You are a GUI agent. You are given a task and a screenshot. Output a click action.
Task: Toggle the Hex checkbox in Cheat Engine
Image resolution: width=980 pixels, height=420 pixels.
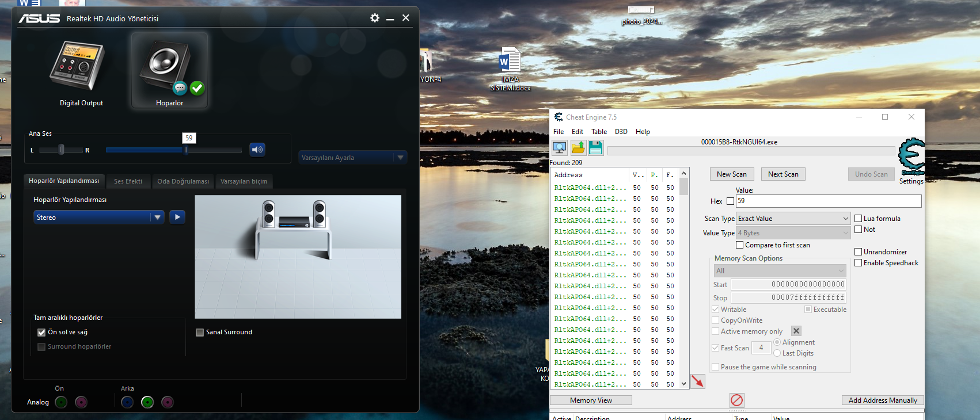tap(731, 201)
